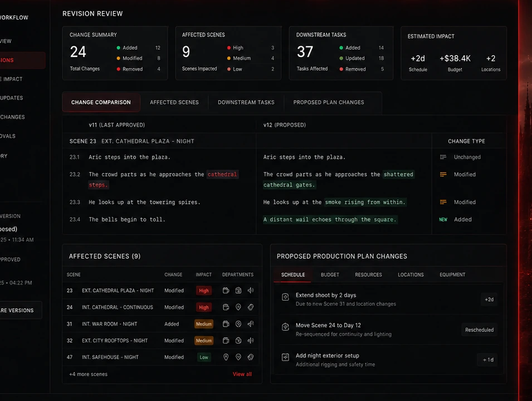Viewport: 532px width, 401px height.
Task: Click the NEW added marker for line 23.4
Action: tap(443, 219)
